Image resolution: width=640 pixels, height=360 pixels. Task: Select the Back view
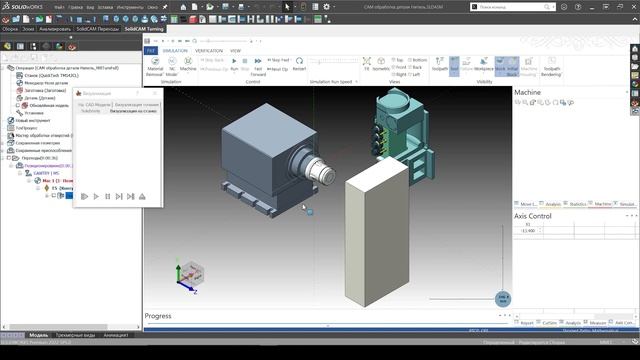tap(415, 67)
